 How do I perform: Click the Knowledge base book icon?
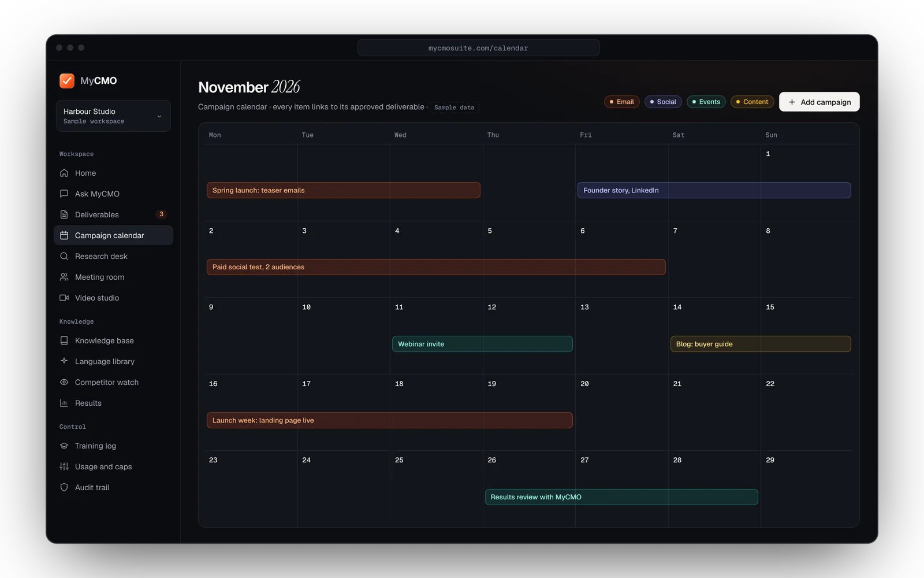(x=64, y=340)
